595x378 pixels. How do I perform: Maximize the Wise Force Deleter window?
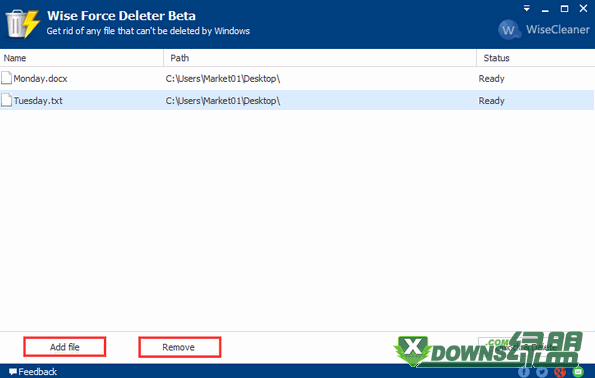(x=564, y=8)
